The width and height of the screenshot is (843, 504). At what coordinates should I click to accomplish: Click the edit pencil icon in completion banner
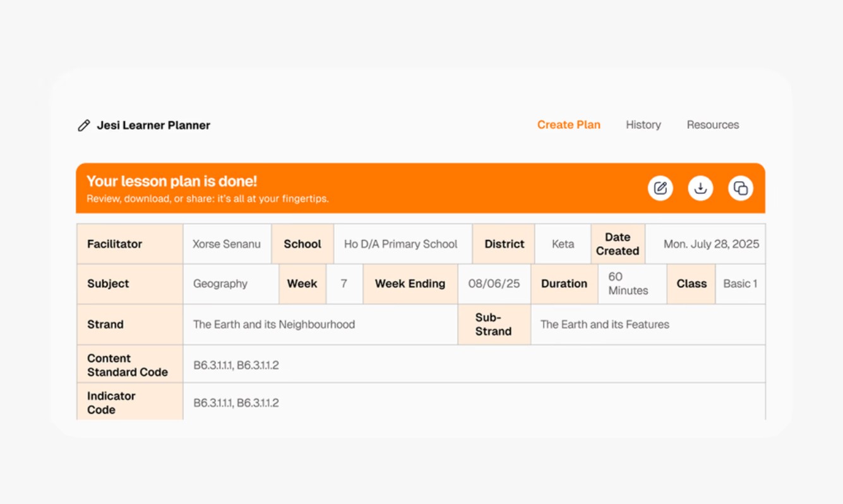pos(660,188)
